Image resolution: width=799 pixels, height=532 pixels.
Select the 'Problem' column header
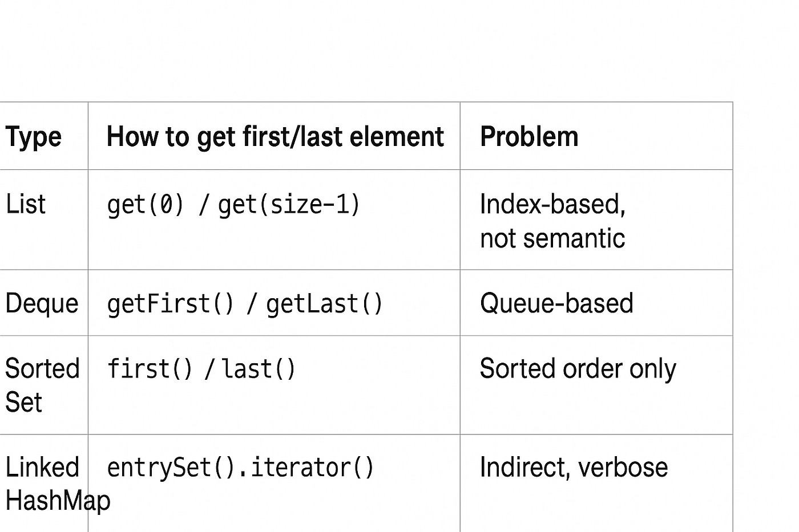tap(528, 137)
